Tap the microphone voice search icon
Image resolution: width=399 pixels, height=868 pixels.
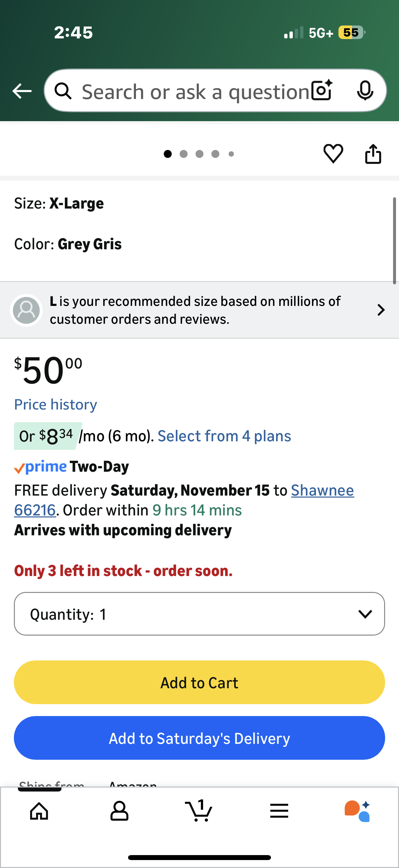(x=365, y=91)
